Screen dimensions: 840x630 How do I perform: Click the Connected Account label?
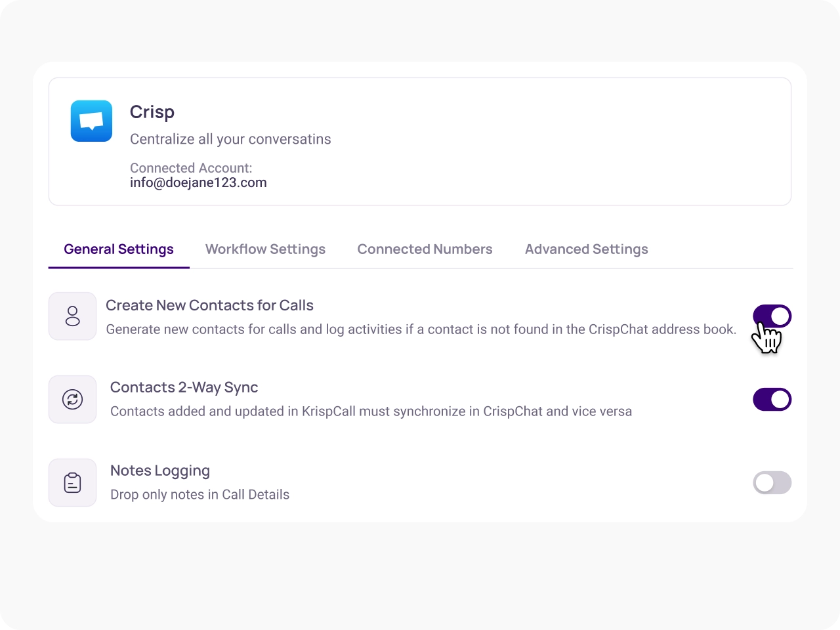tap(191, 168)
